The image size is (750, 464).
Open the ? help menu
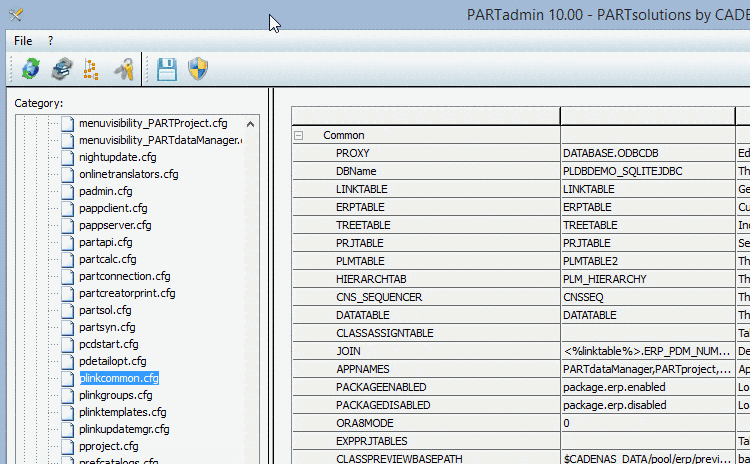pos(51,41)
